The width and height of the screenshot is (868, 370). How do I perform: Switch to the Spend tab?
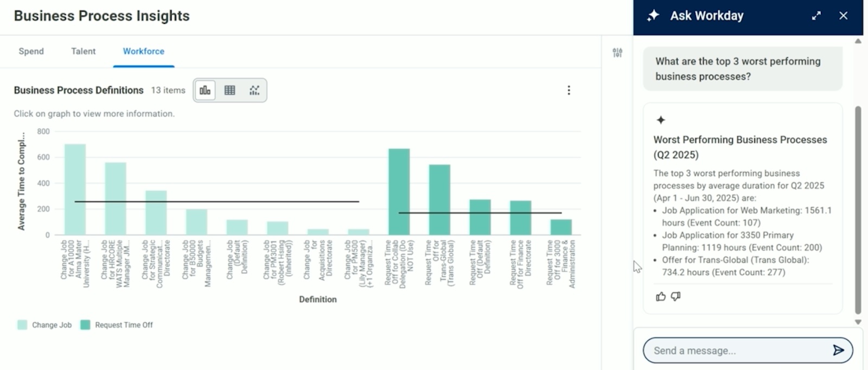31,51
